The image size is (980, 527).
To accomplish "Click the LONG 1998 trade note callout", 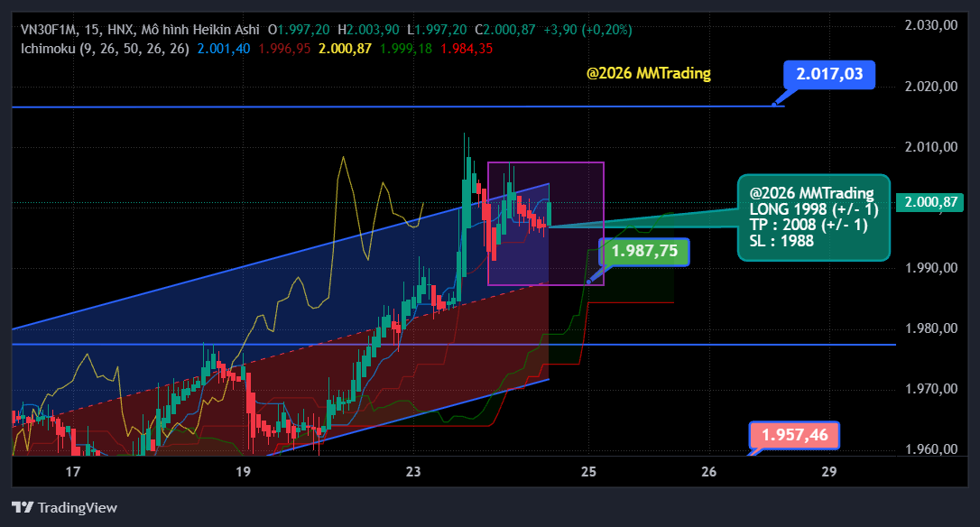I will (x=814, y=217).
